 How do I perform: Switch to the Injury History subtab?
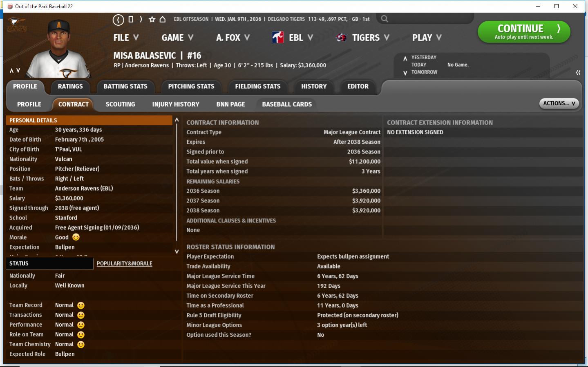tap(176, 105)
